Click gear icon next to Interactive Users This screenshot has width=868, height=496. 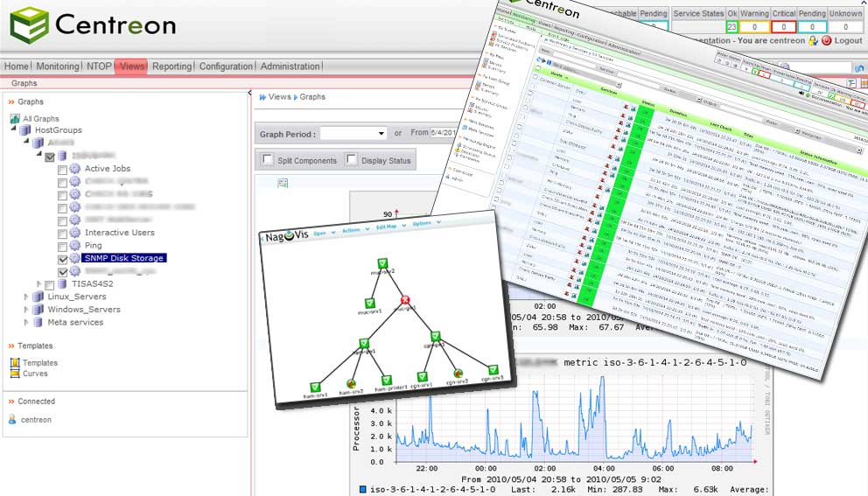74,233
